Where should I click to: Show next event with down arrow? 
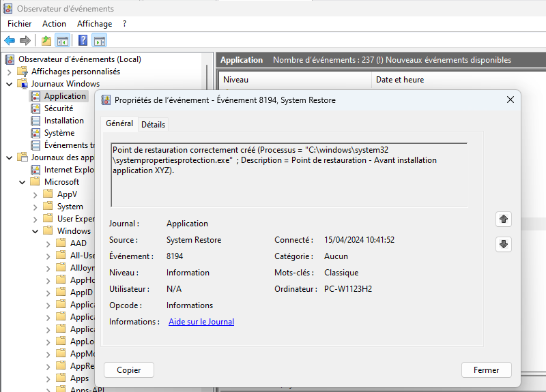504,244
